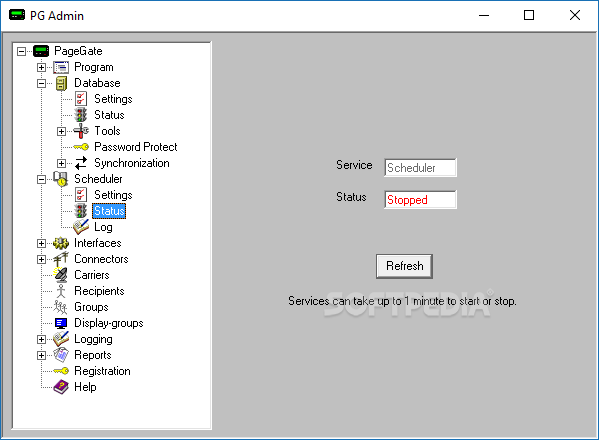
Task: Click the Groups people icon
Action: coord(60,307)
